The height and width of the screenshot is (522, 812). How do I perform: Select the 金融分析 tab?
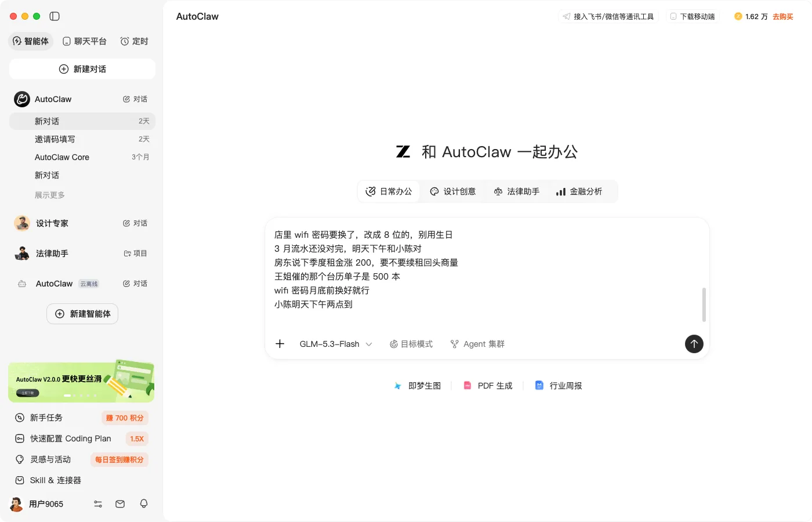[x=579, y=191]
